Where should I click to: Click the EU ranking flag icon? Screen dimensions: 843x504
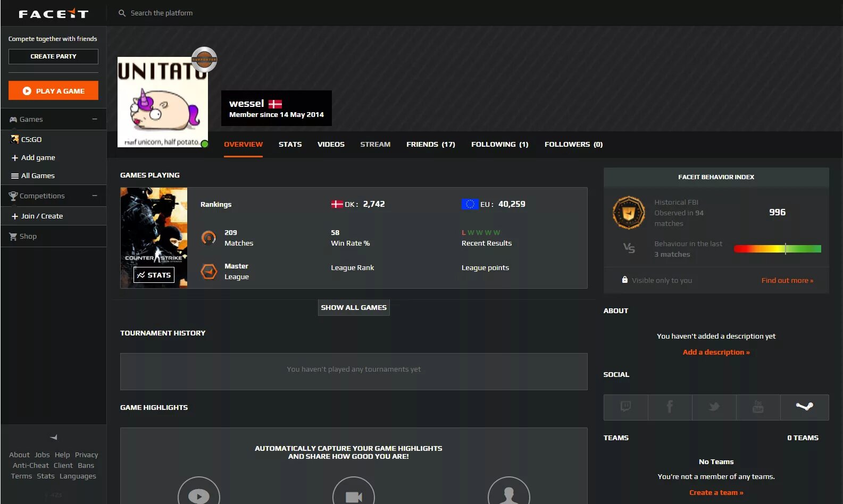click(x=470, y=204)
